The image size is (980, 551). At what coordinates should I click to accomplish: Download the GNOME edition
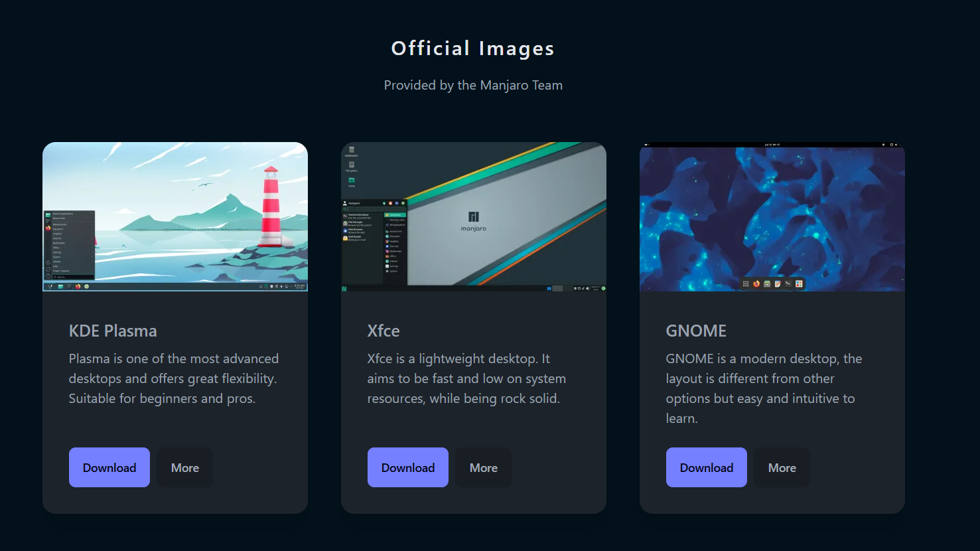(707, 467)
